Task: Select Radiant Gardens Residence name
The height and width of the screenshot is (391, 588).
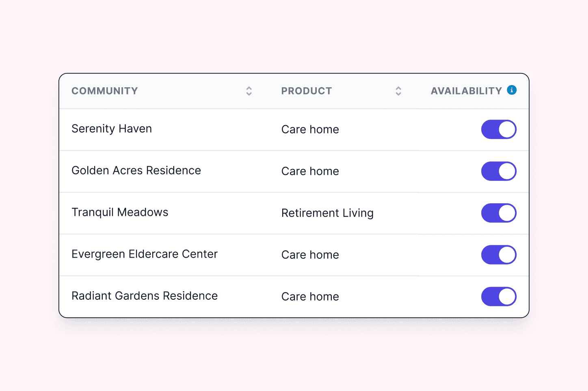Action: coord(145,296)
